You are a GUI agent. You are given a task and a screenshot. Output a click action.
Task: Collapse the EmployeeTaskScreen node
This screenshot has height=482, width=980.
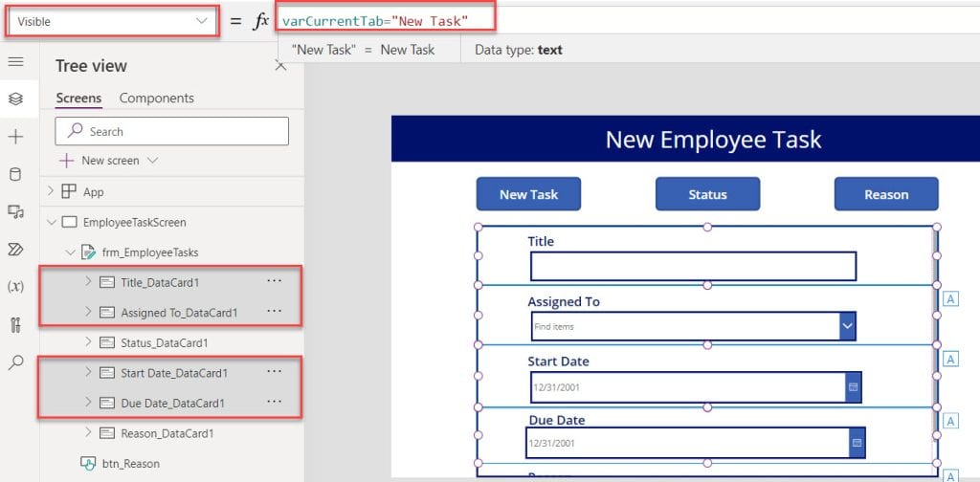pyautogui.click(x=51, y=222)
